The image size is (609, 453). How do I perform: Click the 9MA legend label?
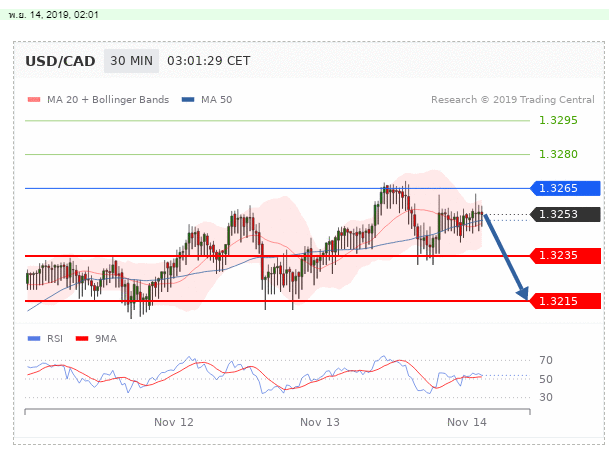106,339
